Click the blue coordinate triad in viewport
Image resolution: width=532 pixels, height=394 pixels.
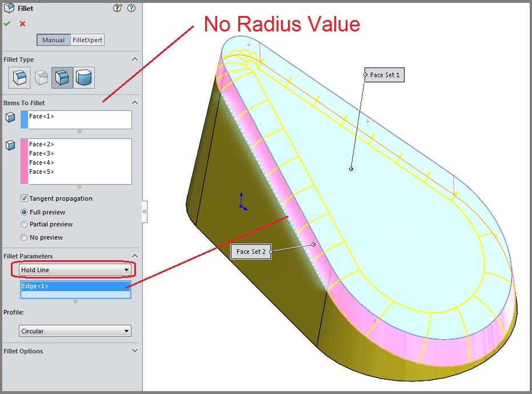coord(242,202)
